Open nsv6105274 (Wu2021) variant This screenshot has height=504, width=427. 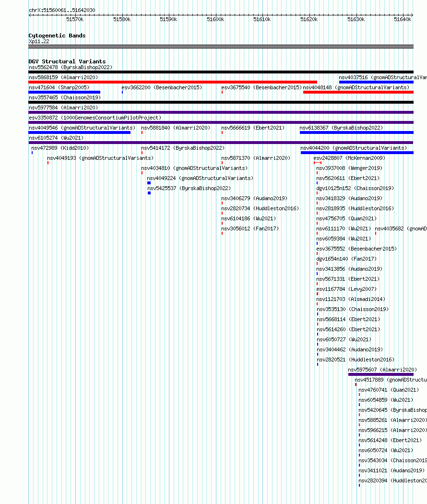coord(56,138)
